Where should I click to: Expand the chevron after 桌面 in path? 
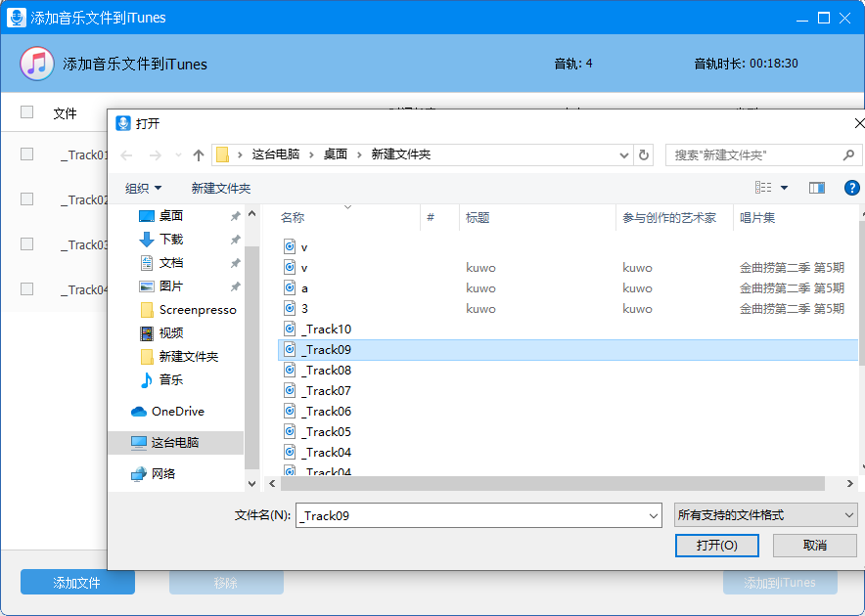360,154
